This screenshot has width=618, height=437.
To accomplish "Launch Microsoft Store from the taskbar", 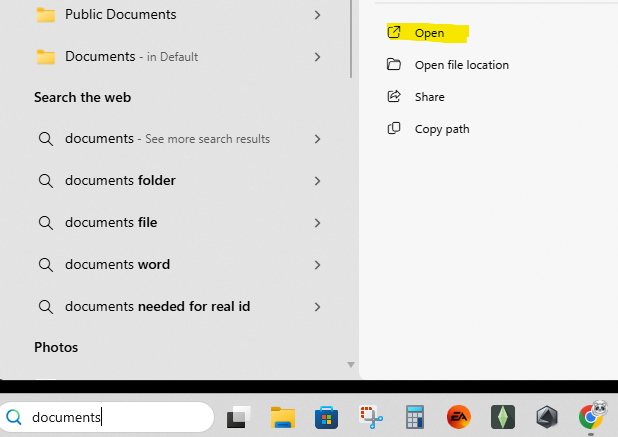I will 325,417.
